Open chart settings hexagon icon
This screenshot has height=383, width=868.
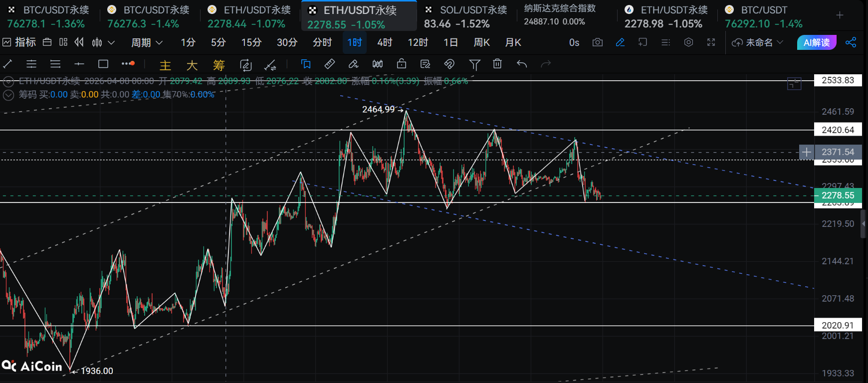[688, 42]
